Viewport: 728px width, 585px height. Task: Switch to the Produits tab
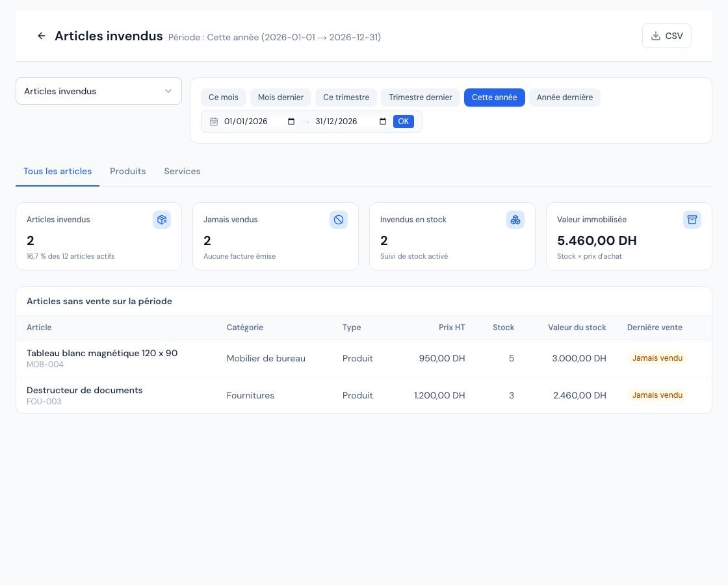click(x=127, y=172)
